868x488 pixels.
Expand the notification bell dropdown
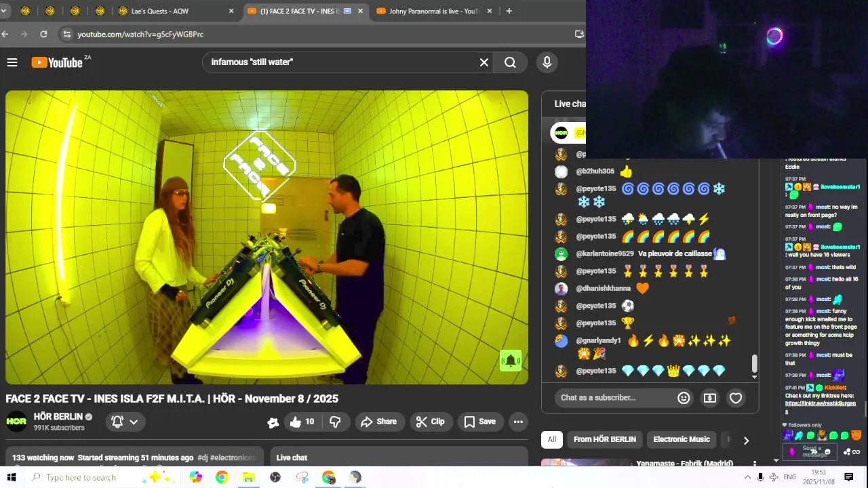coord(134,422)
